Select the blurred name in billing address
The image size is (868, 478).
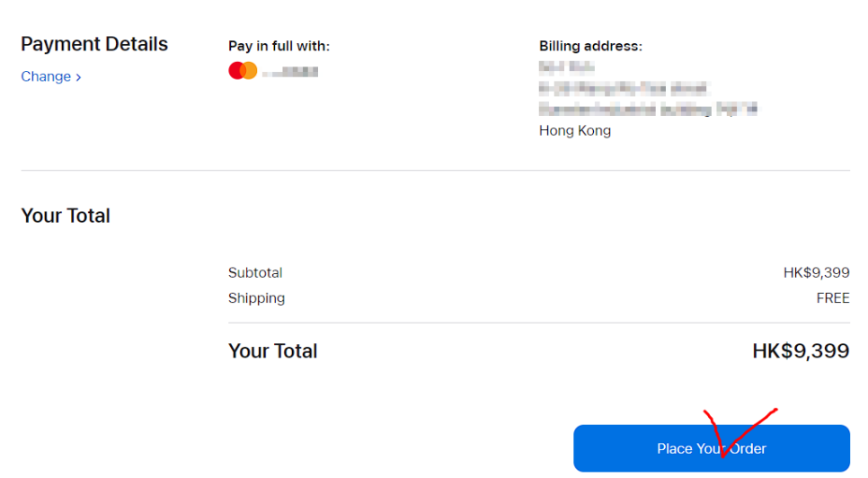[566, 67]
